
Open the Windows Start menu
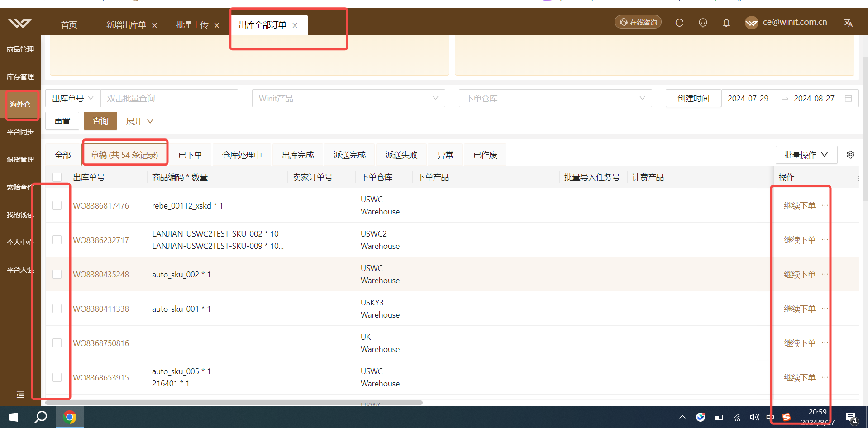tap(14, 417)
